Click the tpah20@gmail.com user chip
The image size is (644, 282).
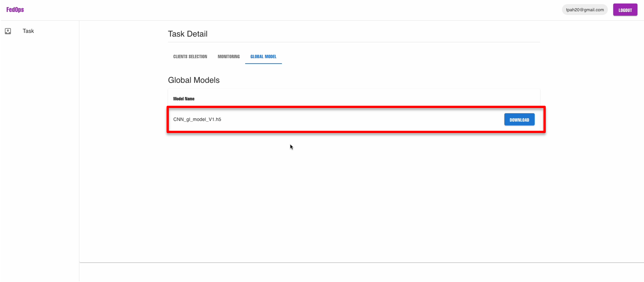click(584, 10)
